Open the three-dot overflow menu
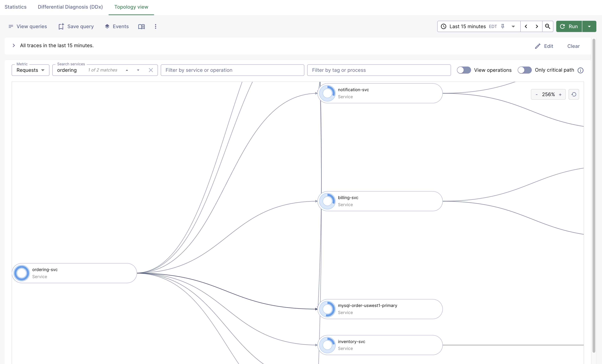602x364 pixels. [156, 26]
